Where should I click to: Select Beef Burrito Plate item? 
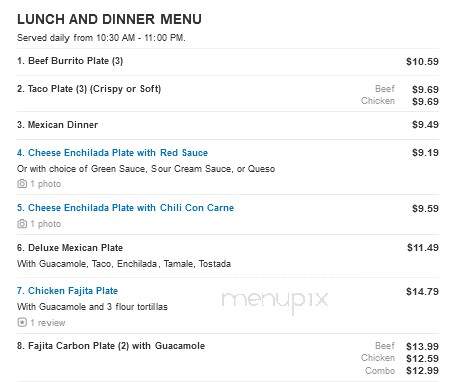point(70,61)
